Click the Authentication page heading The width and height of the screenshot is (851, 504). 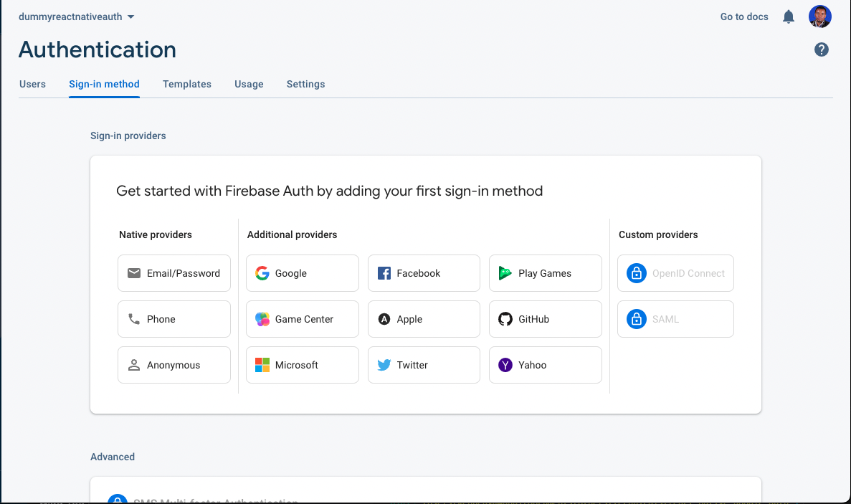98,49
